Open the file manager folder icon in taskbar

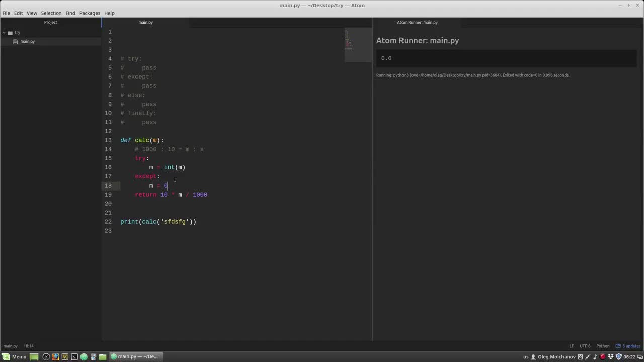pos(103,357)
